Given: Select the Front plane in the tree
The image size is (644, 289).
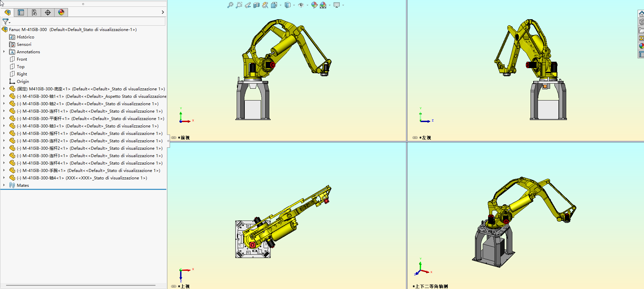Looking at the screenshot, I should tap(19, 59).
